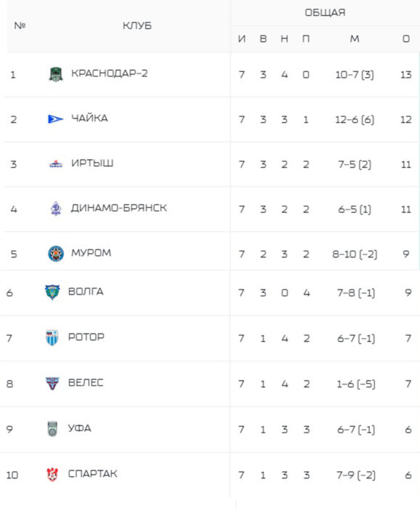The image size is (420, 509).
Task: Click the Чайка blue arrow logo
Action: pyautogui.click(x=55, y=119)
